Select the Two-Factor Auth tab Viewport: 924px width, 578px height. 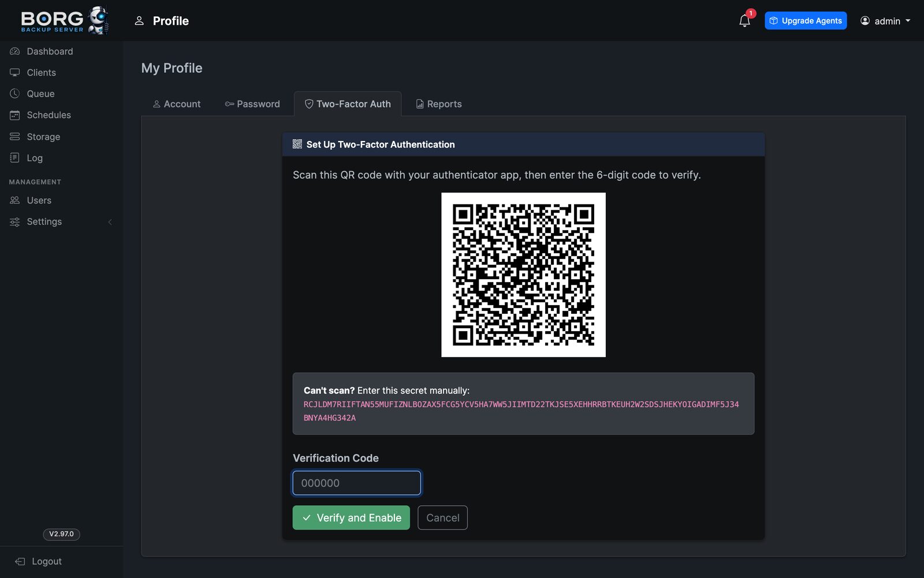348,104
